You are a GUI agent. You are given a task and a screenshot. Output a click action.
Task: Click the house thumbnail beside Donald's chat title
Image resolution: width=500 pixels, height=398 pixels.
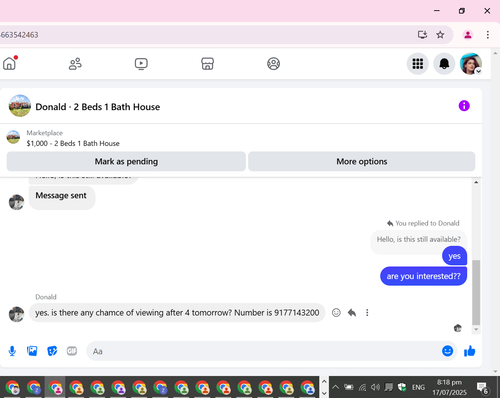(20, 106)
